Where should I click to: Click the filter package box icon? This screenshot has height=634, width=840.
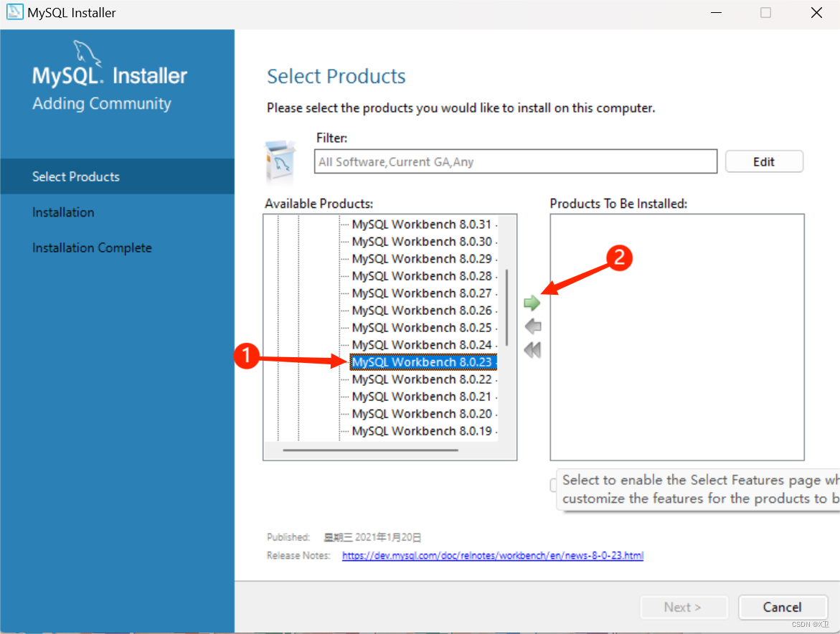pyautogui.click(x=280, y=161)
